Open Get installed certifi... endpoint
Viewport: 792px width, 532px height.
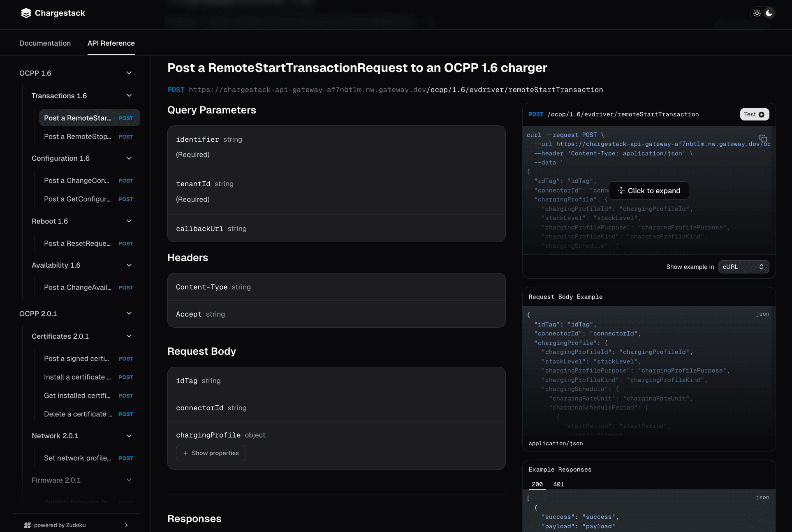(x=89, y=396)
